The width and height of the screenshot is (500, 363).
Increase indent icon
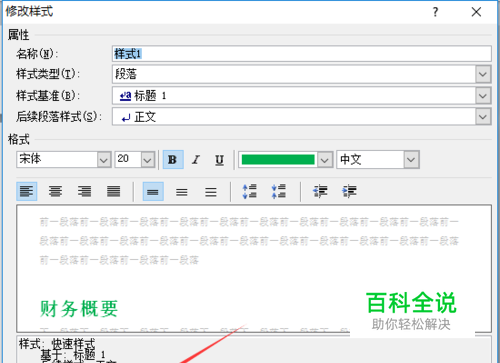point(349,191)
